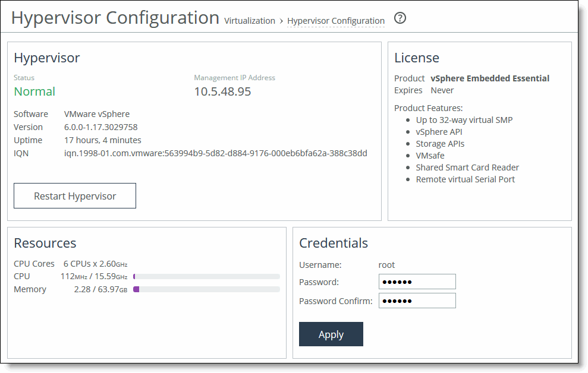
Task: Focus the Password Confirm field
Action: click(x=417, y=301)
